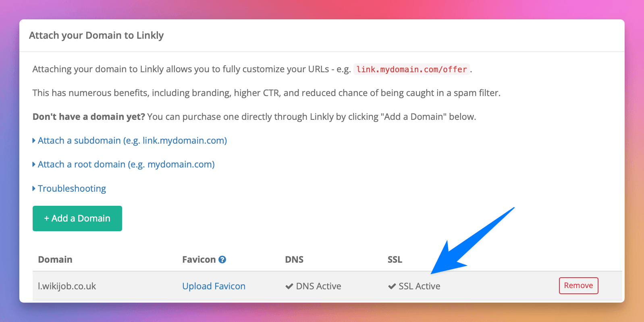Click the red link.mydomain.com/offer code example
The image size is (644, 322).
[411, 69]
